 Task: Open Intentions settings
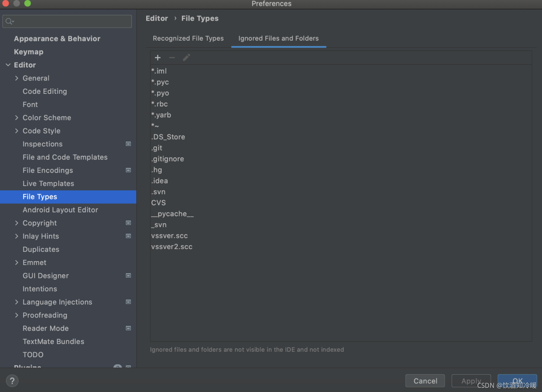[x=40, y=289]
